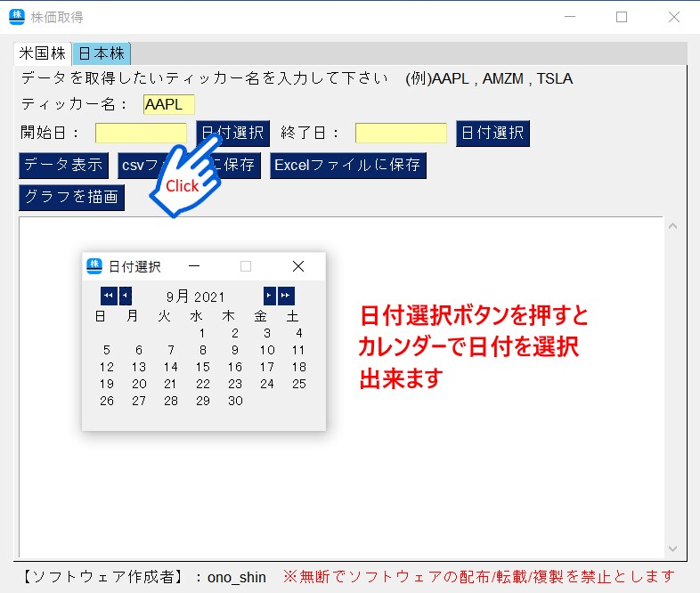Select day 15 in the calendar

203,367
